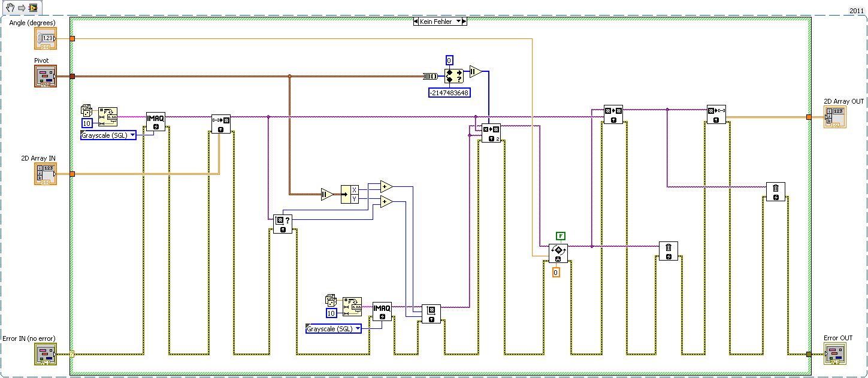Click the blue 0 constant above In Range
The height and width of the screenshot is (378, 868).
point(449,60)
